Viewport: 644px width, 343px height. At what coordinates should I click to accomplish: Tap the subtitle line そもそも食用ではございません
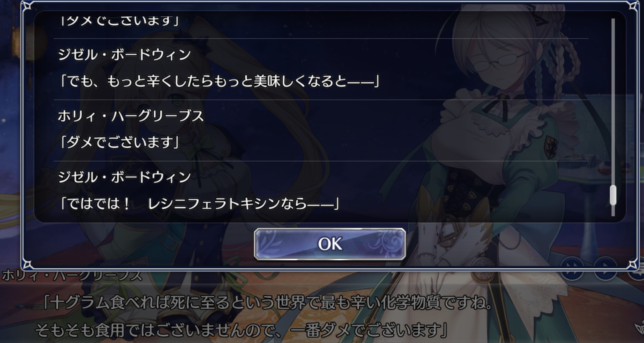(241, 330)
